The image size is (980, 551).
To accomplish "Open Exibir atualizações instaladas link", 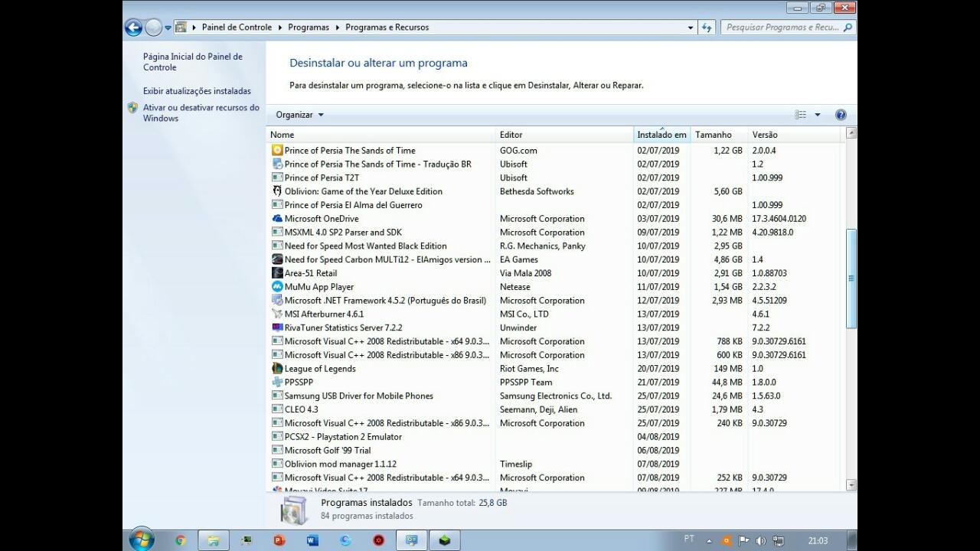I will coord(197,91).
